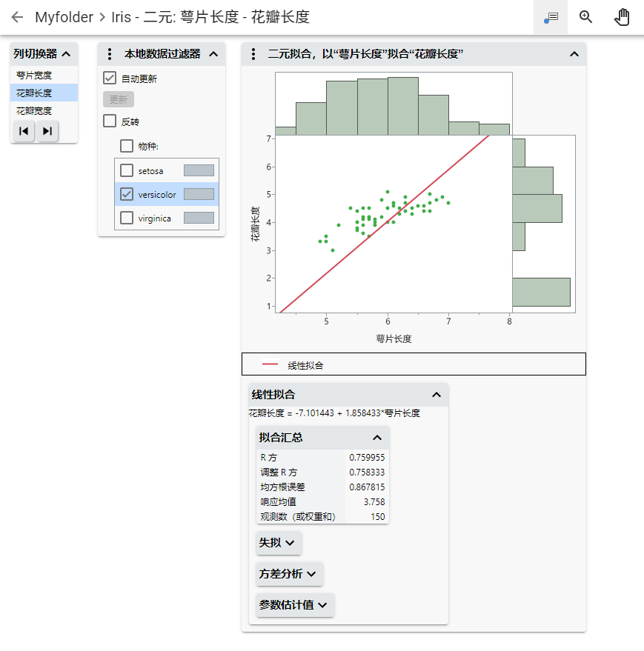Click the 花瓣长度 Y-axis label

pyautogui.click(x=255, y=224)
